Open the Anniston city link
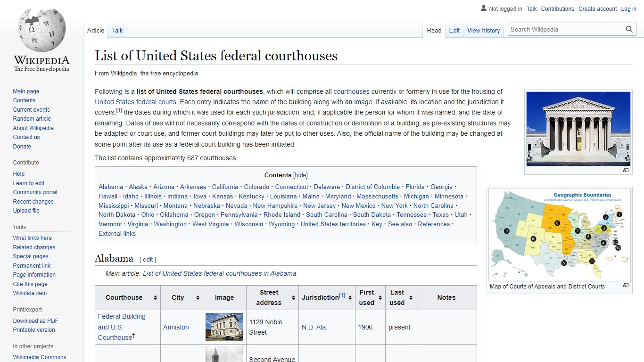Viewport: 644px width, 362px height. pyautogui.click(x=176, y=327)
